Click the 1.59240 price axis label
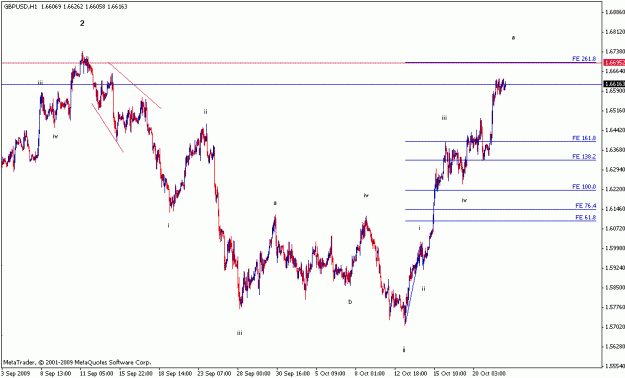The width and height of the screenshot is (625, 378). [615, 268]
